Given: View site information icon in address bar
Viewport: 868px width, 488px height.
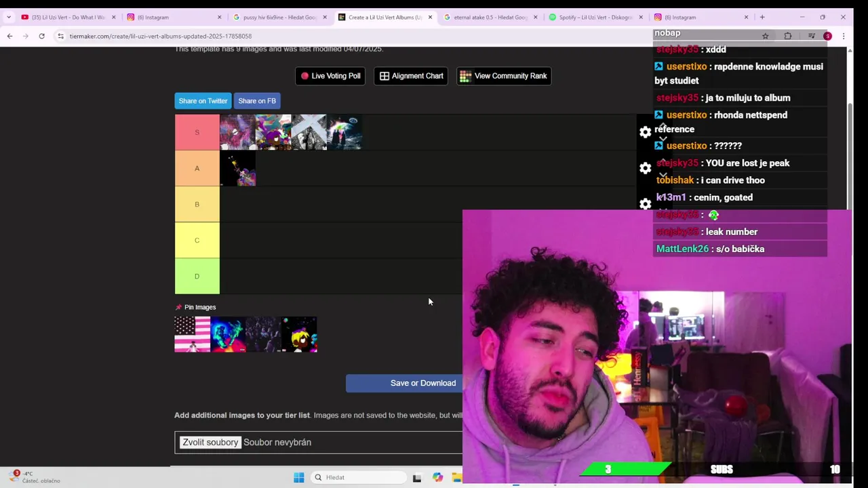Looking at the screenshot, I should (x=60, y=36).
